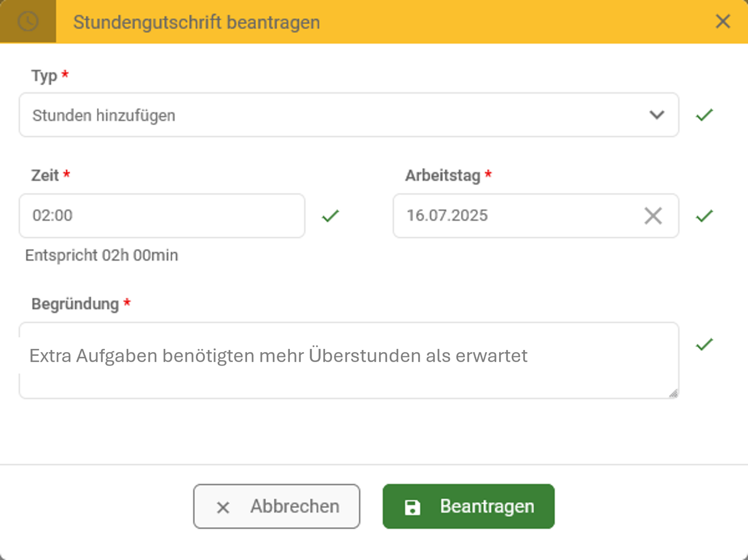Clear the Arbeitstag date using its X icon
This screenshot has width=748, height=560.
[x=653, y=215]
